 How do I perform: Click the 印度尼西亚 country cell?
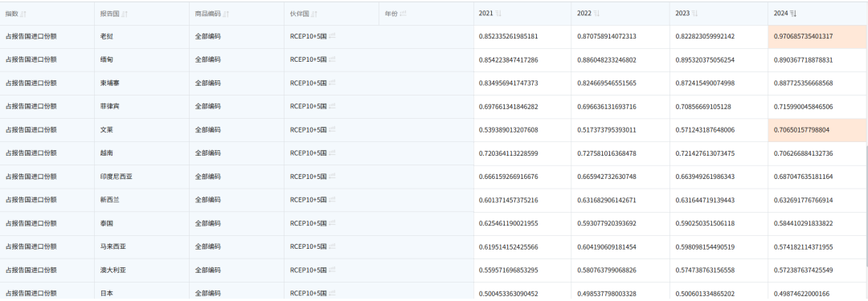click(141, 177)
